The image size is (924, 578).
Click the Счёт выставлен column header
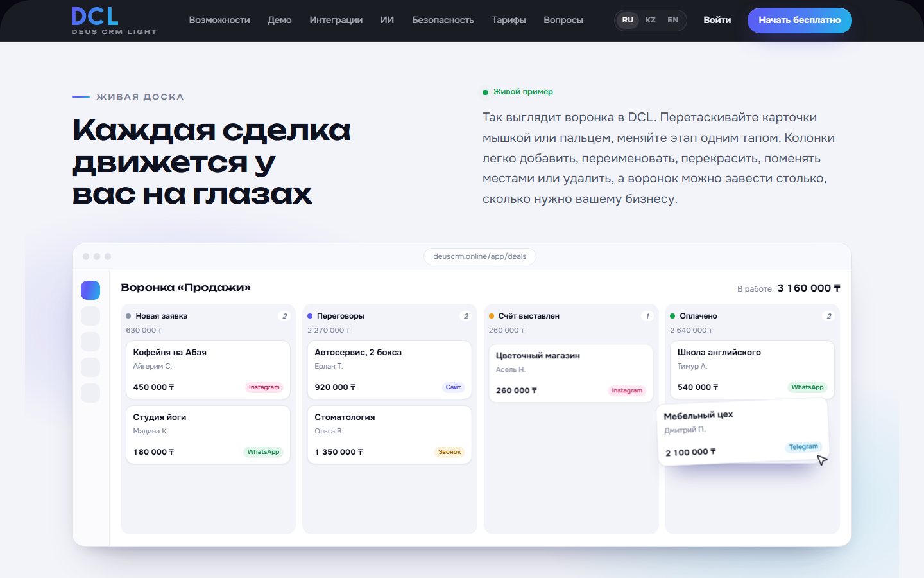click(x=529, y=316)
